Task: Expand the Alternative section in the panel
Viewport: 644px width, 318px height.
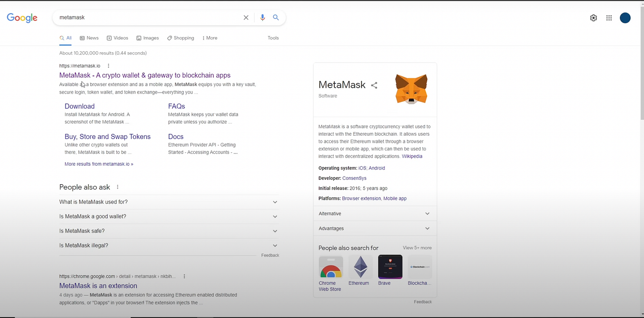Action: tap(375, 214)
